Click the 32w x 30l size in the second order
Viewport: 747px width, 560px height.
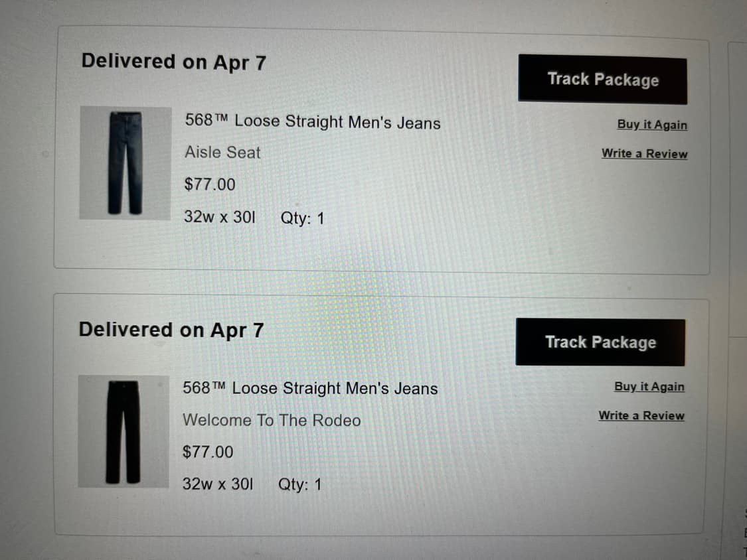(217, 484)
